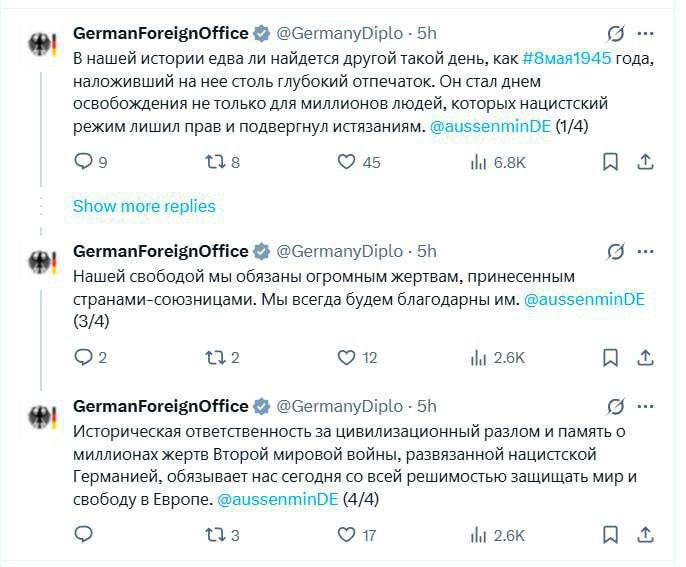
Task: Like the first tweet with 45 likes
Action: 346,162
